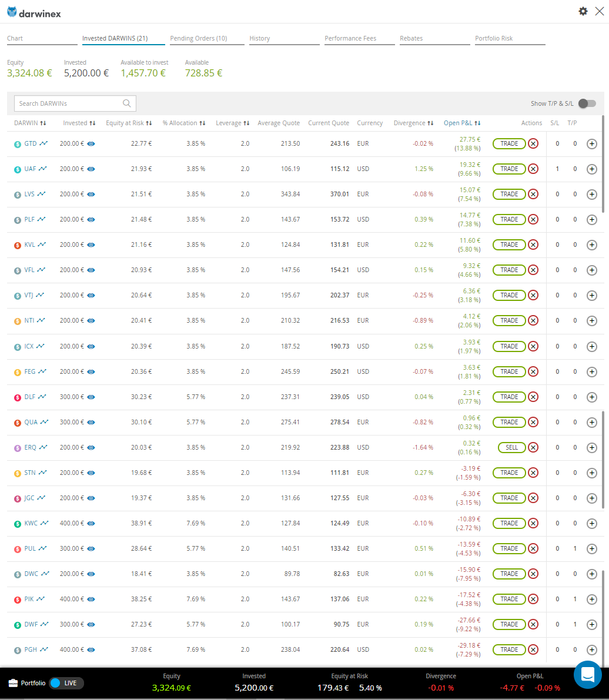
Task: Toggle the eye icon for DWC
Action: coord(91,574)
